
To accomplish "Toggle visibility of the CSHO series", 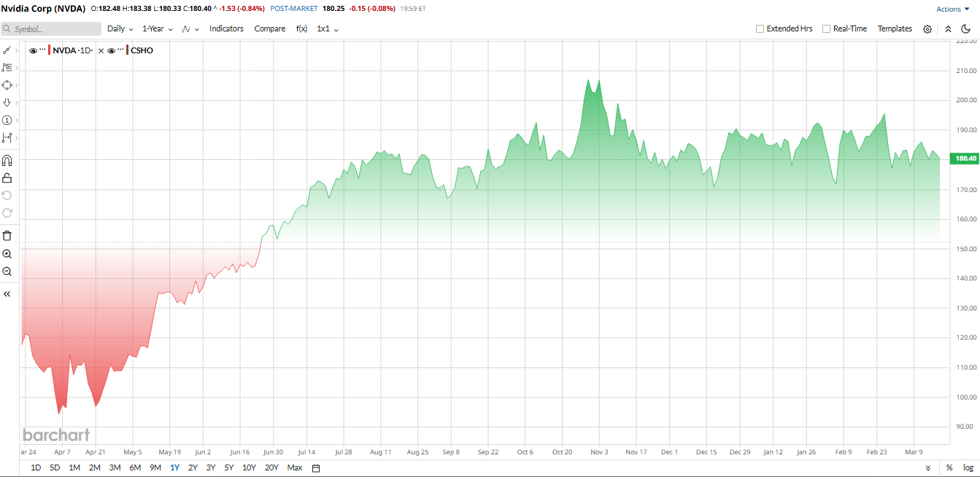I will tap(111, 50).
